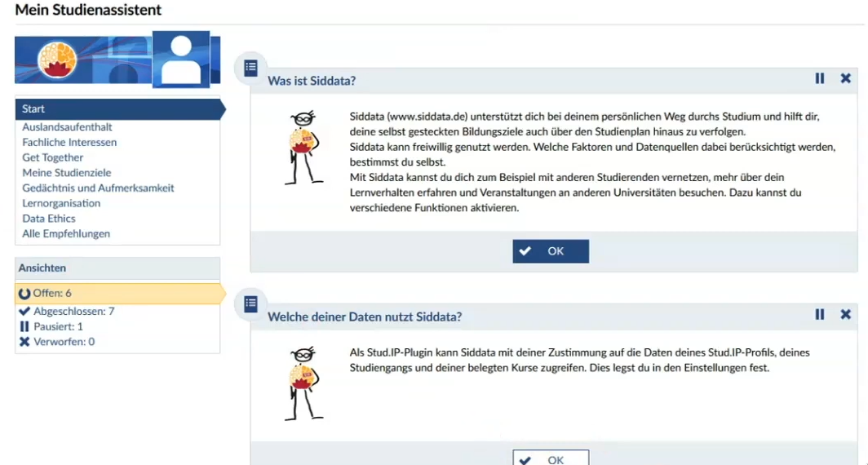Viewport: 868px width, 465px height.
Task: Click the Siddata mascot in first card
Action: click(x=303, y=148)
